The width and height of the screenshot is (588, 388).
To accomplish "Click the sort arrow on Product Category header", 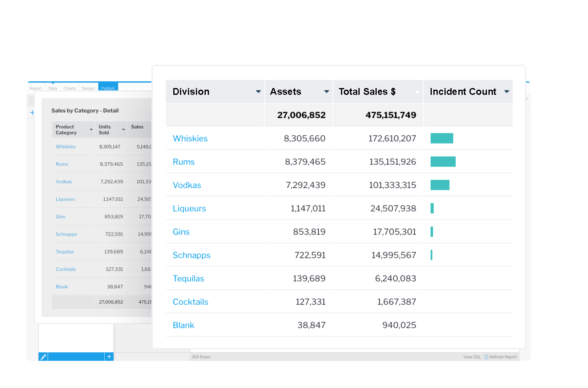I will [92, 130].
